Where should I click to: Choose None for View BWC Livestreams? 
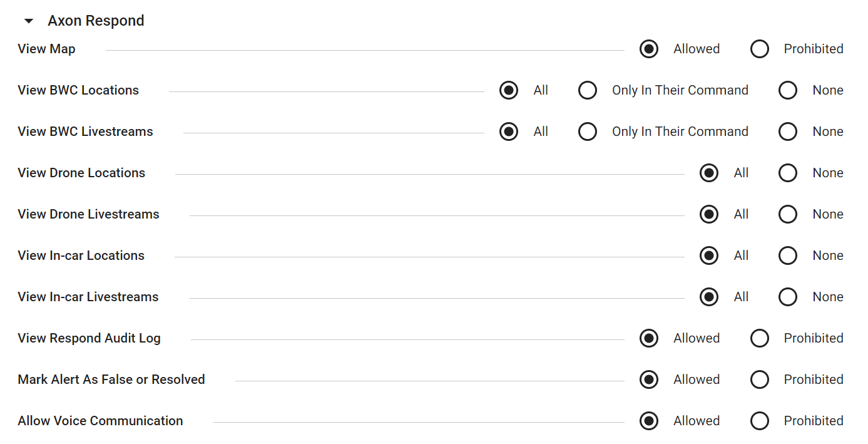tap(788, 132)
